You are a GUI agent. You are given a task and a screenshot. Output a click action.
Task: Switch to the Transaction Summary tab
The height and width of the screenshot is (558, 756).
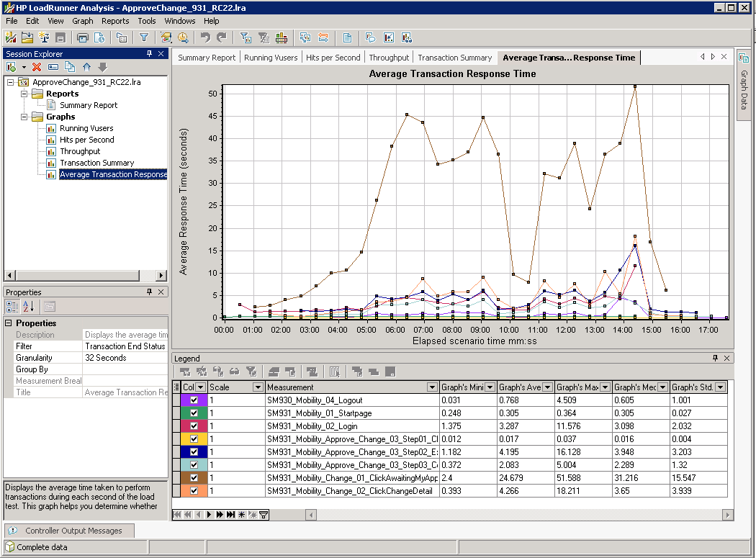tap(454, 58)
